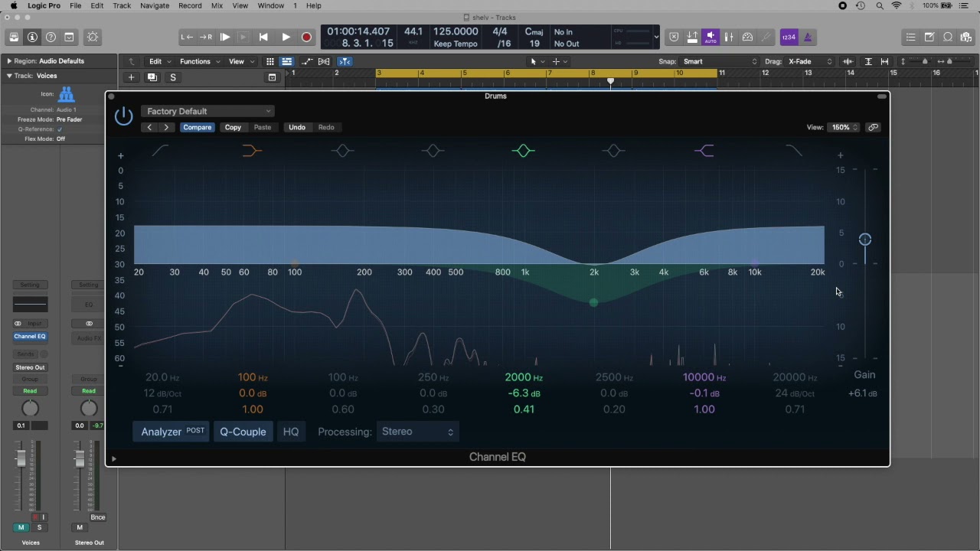Open the Track menu
The image size is (980, 551).
click(x=122, y=5)
